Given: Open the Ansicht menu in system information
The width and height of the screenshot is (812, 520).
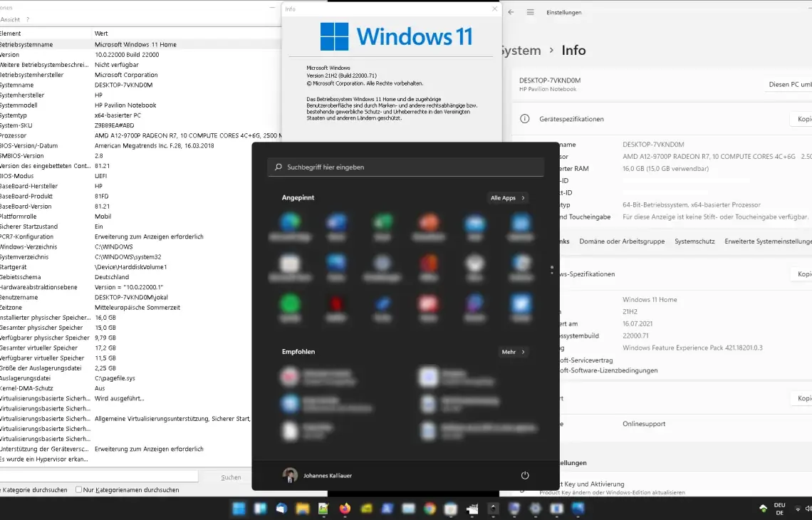Looking at the screenshot, I should pyautogui.click(x=10, y=20).
